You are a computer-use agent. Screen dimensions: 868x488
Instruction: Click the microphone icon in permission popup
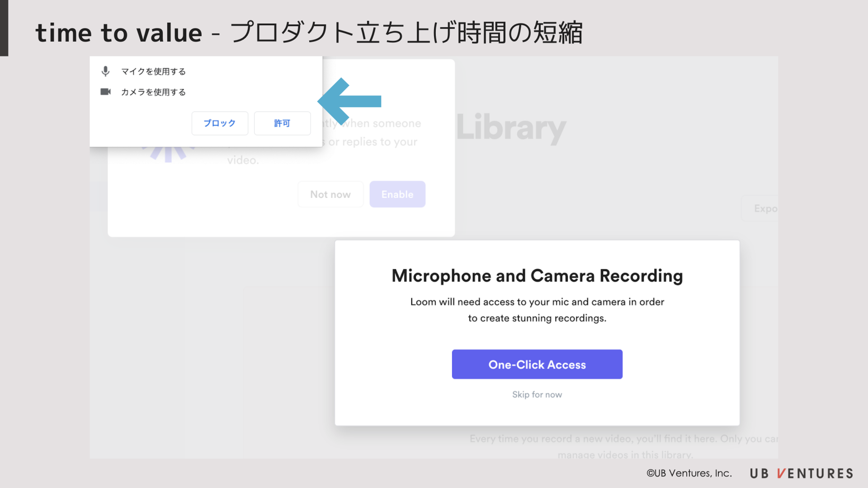pyautogui.click(x=105, y=71)
